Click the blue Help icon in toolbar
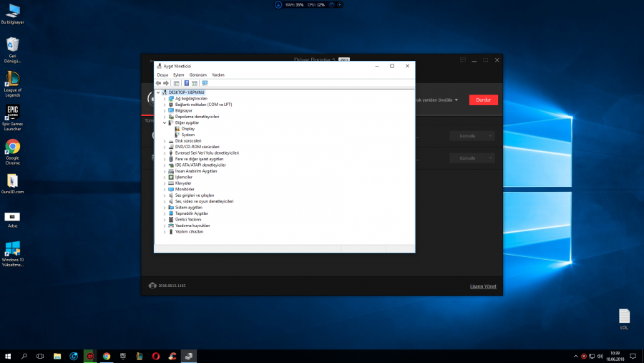Screen dimensions: 644x363 coord(186,83)
